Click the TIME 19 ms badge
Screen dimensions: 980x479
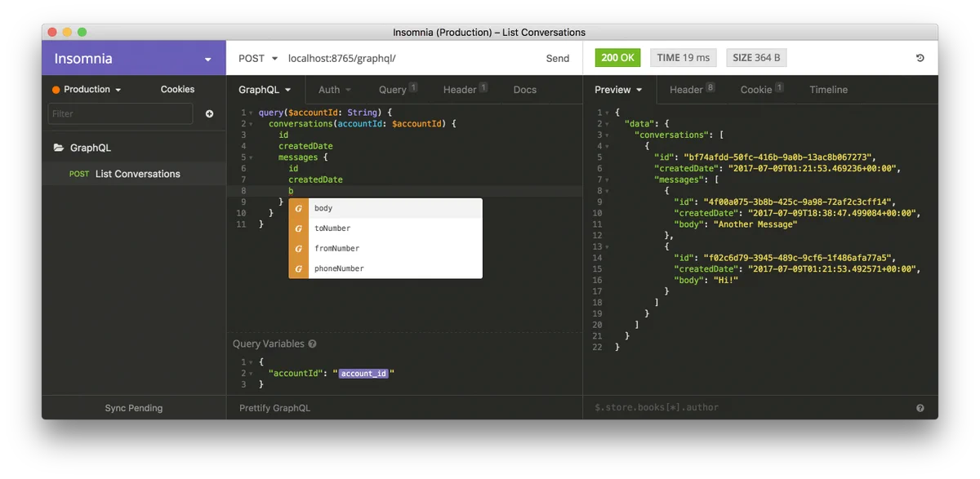(x=684, y=58)
